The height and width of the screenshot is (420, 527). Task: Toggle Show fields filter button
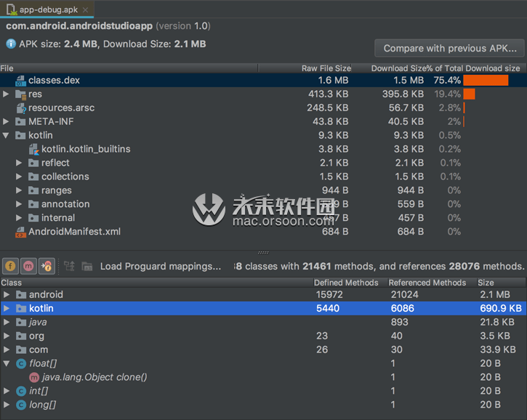click(10, 267)
